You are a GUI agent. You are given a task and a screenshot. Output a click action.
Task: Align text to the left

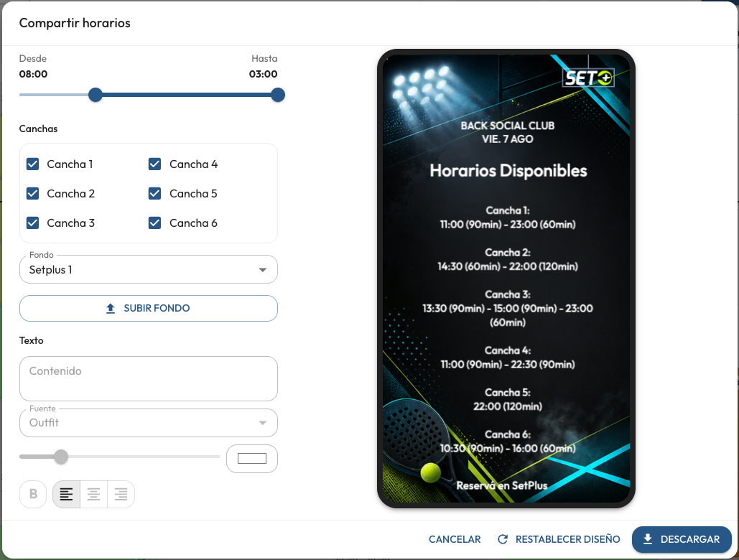(67, 494)
